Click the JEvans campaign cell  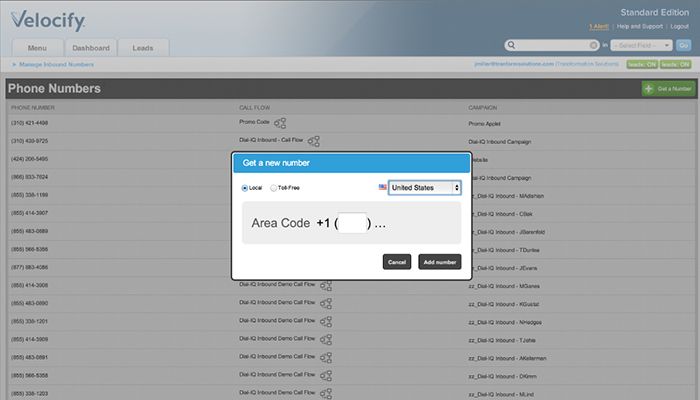tap(505, 268)
